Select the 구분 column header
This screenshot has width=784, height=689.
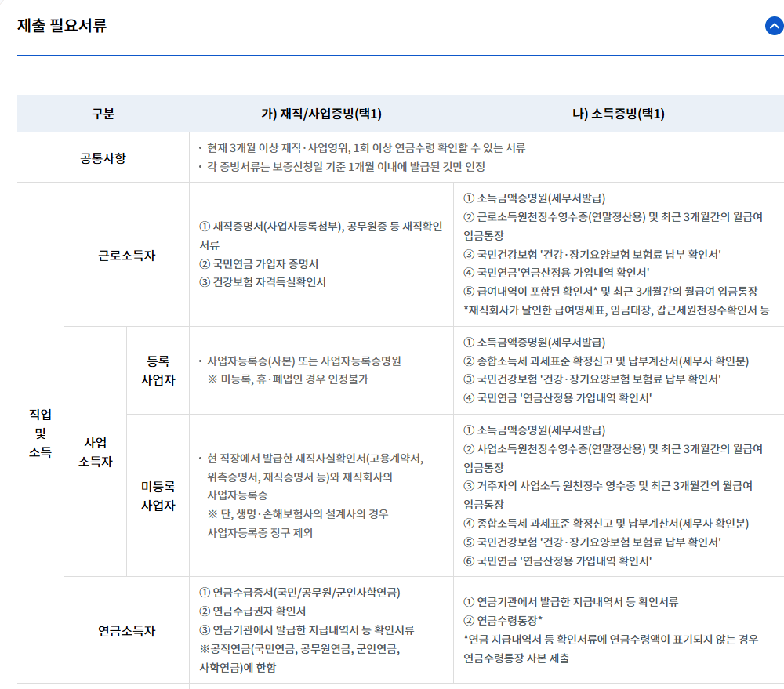click(x=103, y=114)
